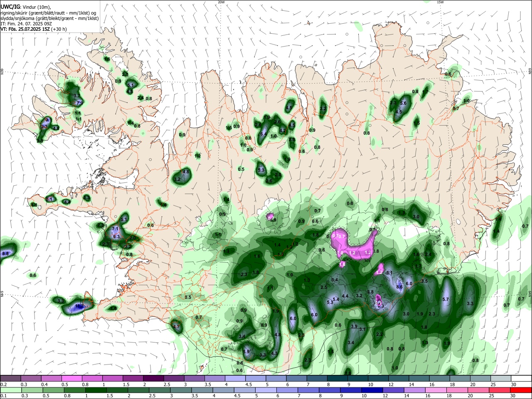Viewport: 532px width, 399px height.
Task: Click the 5.4 precipitation value
Action: pyautogui.click(x=336, y=299)
